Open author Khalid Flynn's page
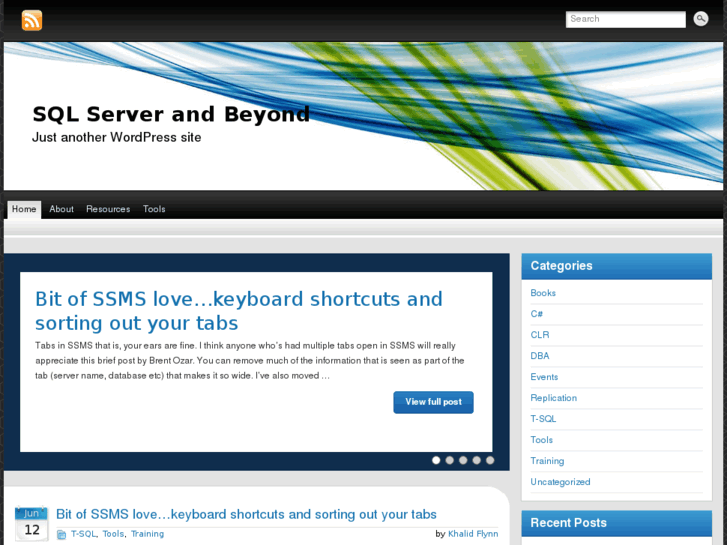 (473, 534)
